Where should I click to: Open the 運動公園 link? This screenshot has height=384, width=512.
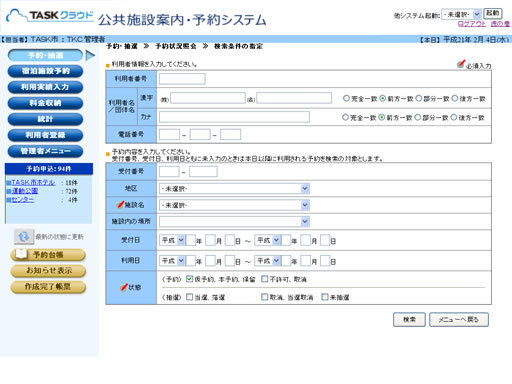pos(25,191)
